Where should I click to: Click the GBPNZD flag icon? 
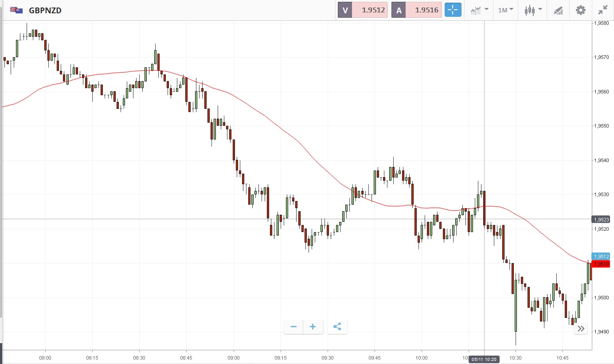pos(16,10)
